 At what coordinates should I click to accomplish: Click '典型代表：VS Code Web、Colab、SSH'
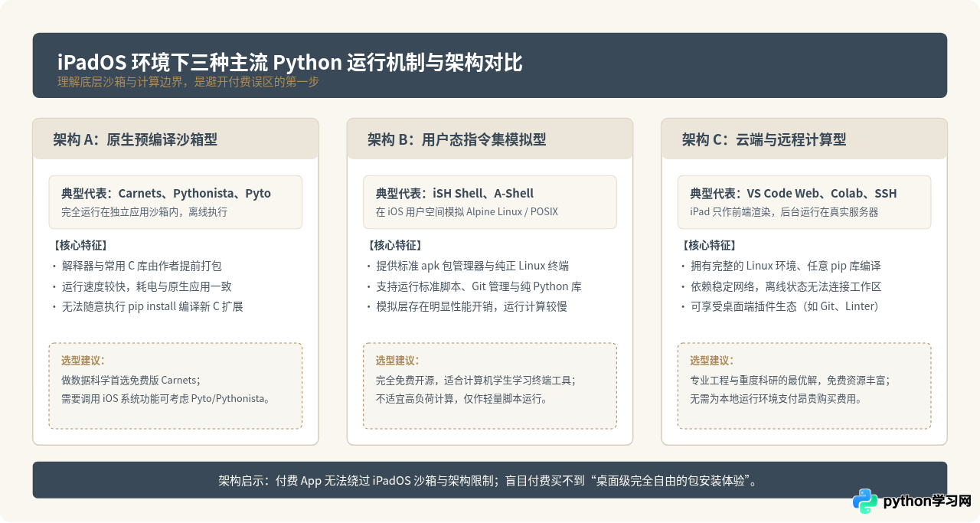(793, 193)
